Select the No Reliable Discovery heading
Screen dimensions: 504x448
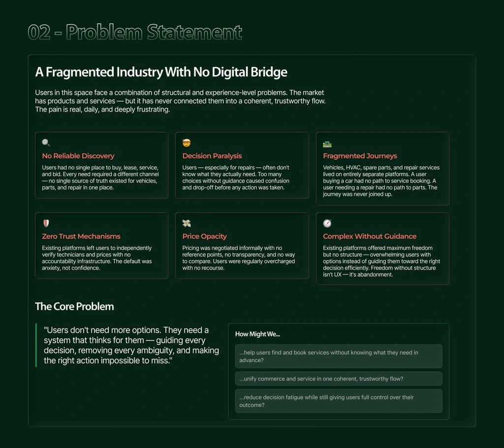[78, 156]
